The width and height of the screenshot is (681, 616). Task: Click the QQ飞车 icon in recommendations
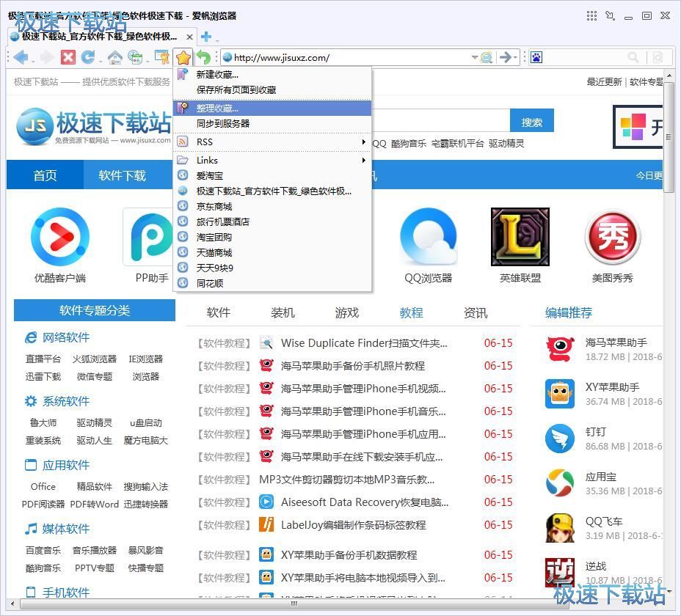(560, 528)
